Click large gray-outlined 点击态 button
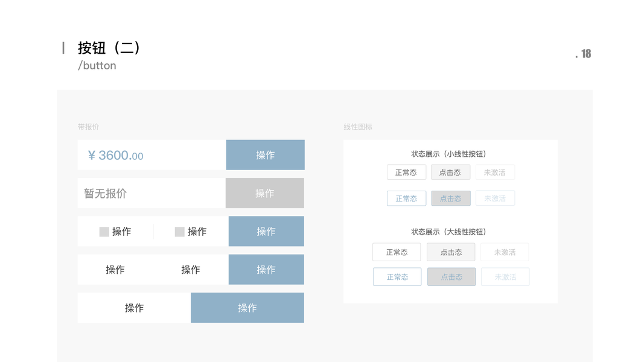This screenshot has width=644, height=362. pos(451,252)
